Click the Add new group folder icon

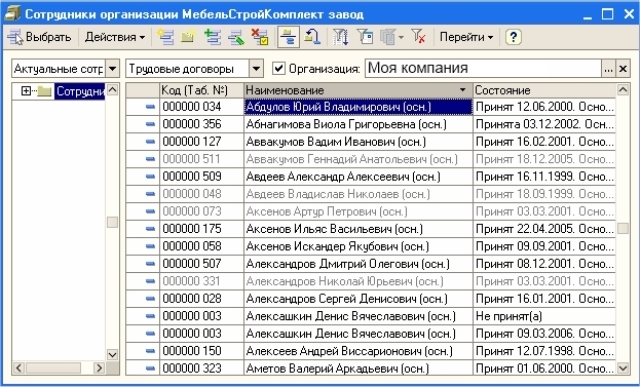[188, 37]
